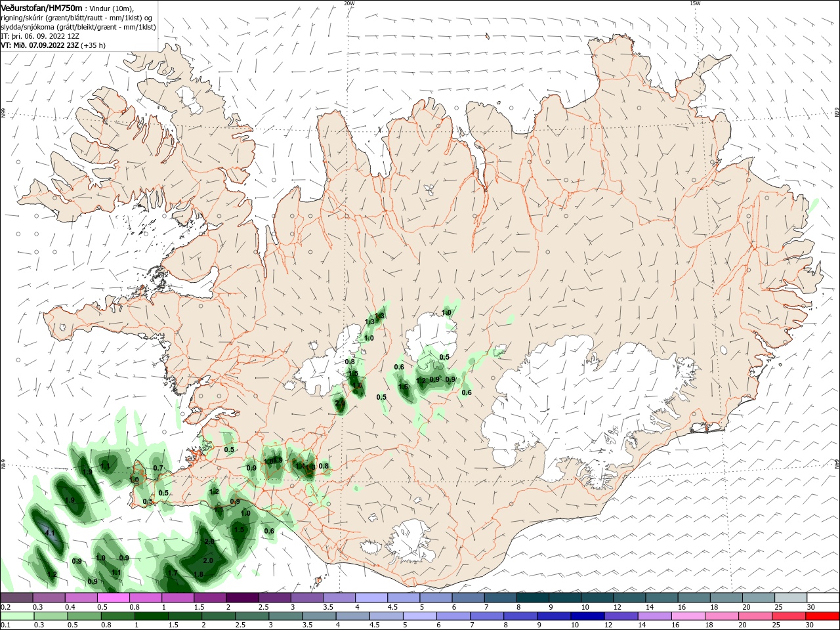Click the slydda/snjókoma legend description line

pyautogui.click(x=78, y=27)
